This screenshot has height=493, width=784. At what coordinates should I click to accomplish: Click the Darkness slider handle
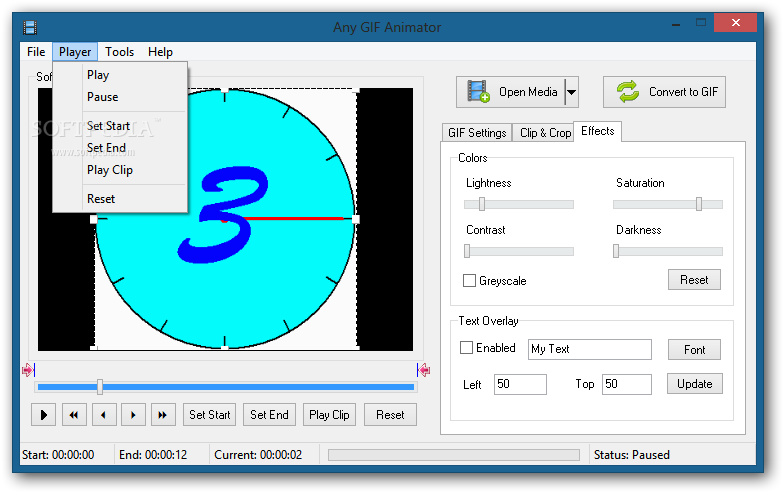click(616, 250)
